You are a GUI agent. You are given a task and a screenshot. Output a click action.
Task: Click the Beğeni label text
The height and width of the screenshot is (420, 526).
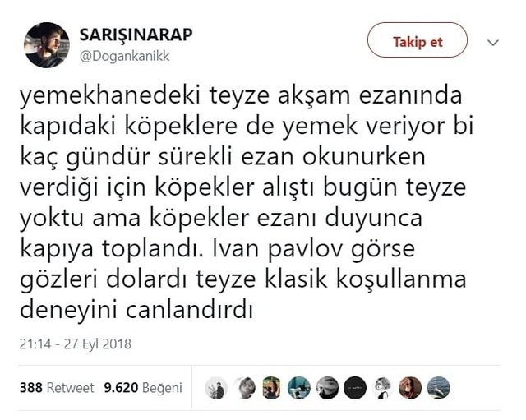click(162, 388)
